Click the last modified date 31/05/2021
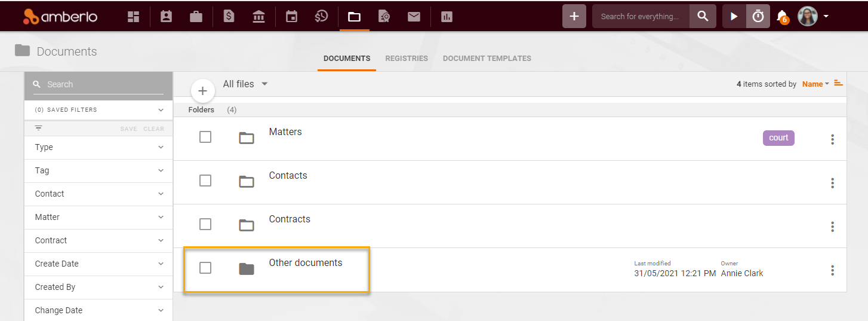Viewport: 868px width, 321px height. click(x=675, y=273)
